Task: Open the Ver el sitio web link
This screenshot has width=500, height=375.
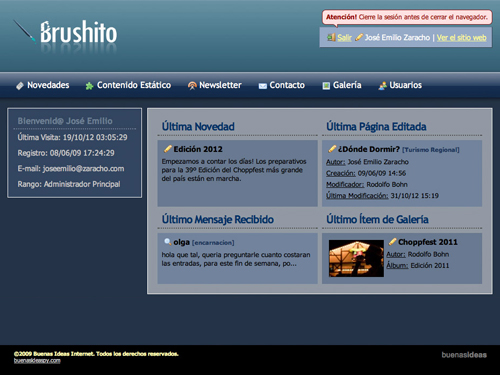Action: [x=461, y=38]
